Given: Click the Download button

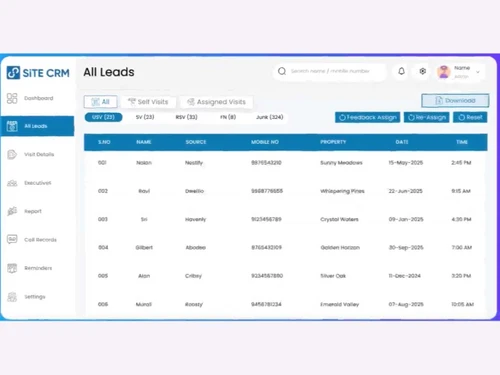Looking at the screenshot, I should 455,101.
